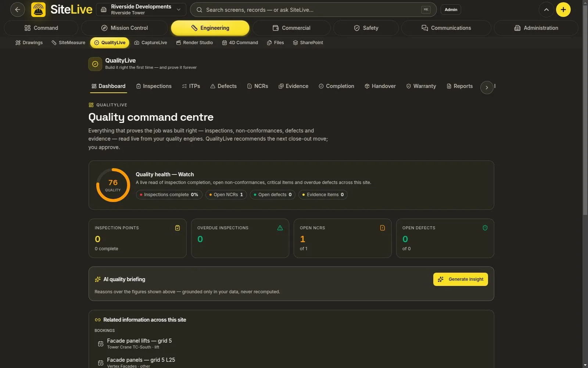Viewport: 588px width, 368px height.
Task: Collapse header with the up chevron button
Action: [x=546, y=10]
